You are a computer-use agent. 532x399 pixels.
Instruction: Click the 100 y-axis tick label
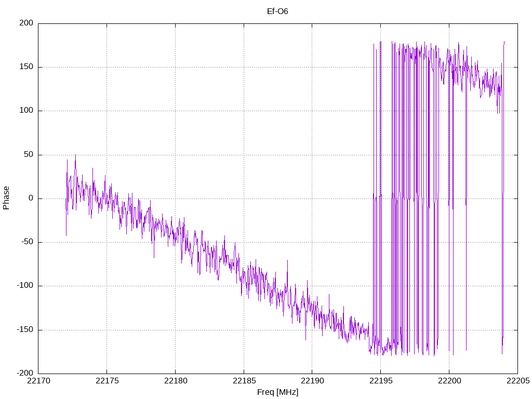(x=26, y=111)
